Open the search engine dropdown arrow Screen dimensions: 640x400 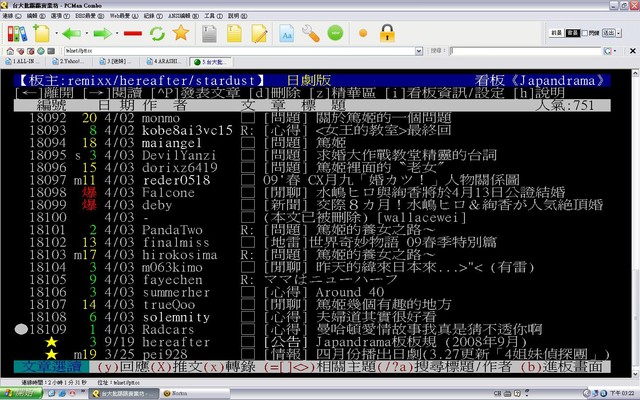[x=615, y=51]
